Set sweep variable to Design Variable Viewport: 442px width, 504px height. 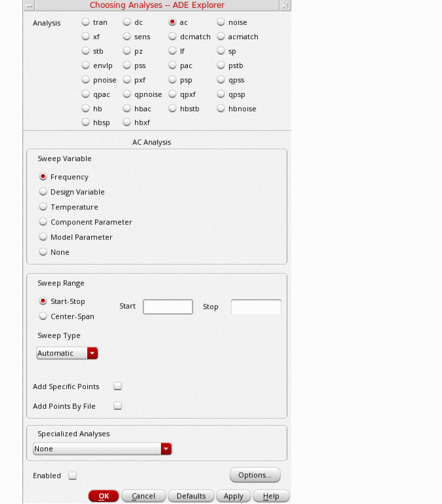[43, 192]
